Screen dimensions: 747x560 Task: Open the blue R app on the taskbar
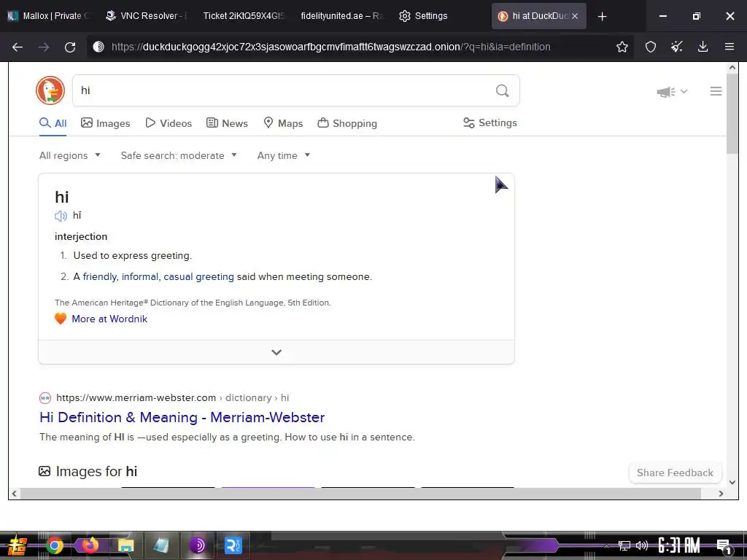[233, 545]
